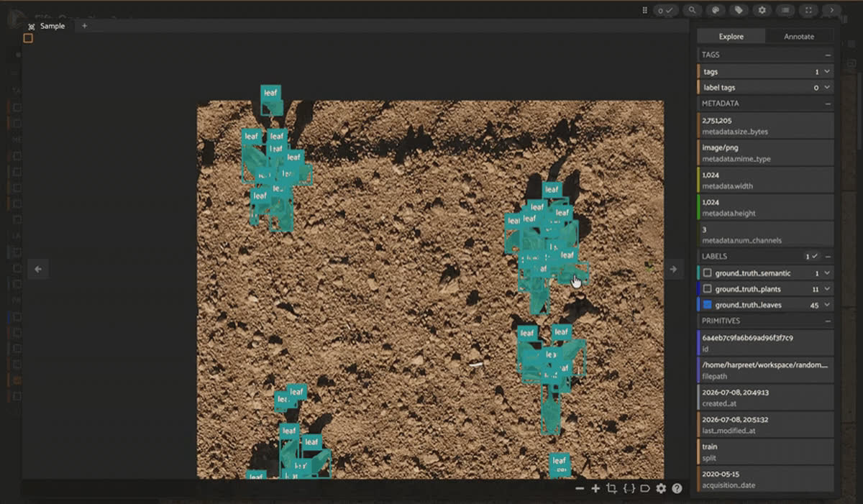Collapse the PRIMITIVES section

point(828,321)
